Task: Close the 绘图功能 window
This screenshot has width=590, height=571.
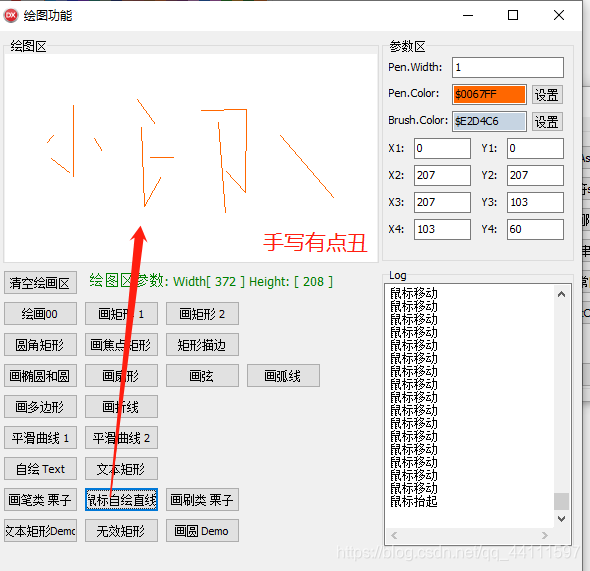Action: pos(559,15)
